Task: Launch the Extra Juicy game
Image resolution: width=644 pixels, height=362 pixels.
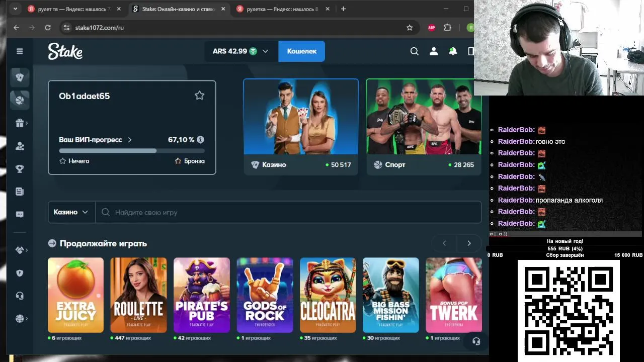Action: click(x=75, y=295)
